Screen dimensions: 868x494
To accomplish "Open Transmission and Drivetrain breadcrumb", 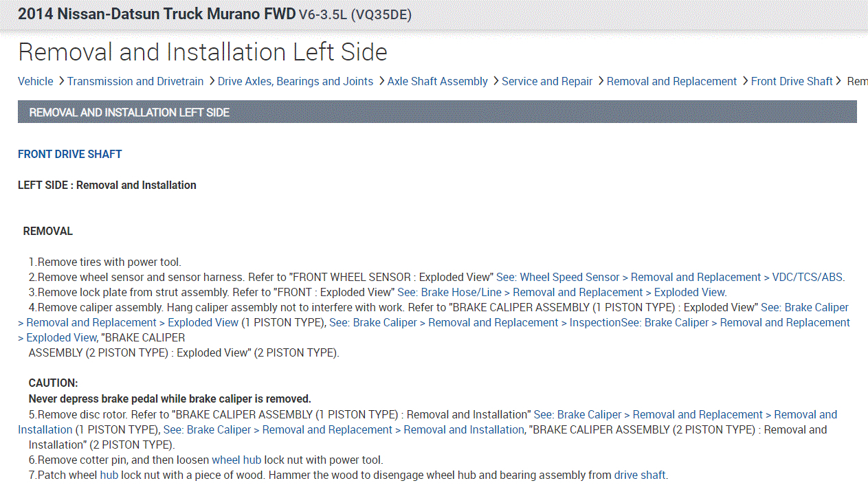I will tap(135, 81).
